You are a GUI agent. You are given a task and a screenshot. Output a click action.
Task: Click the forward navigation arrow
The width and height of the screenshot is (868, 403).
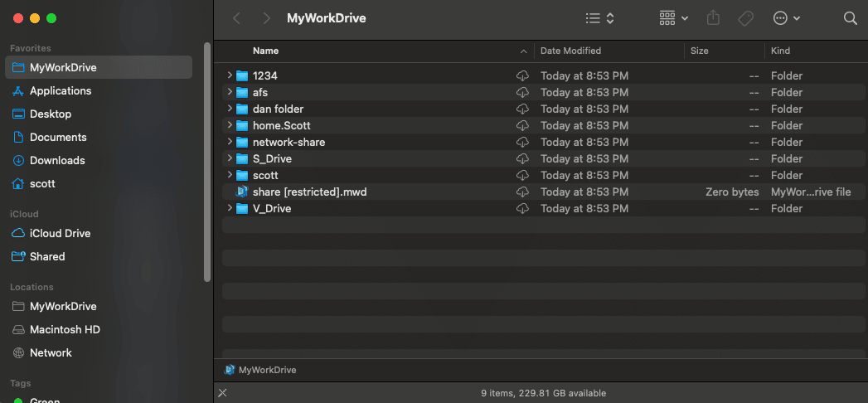pyautogui.click(x=265, y=18)
